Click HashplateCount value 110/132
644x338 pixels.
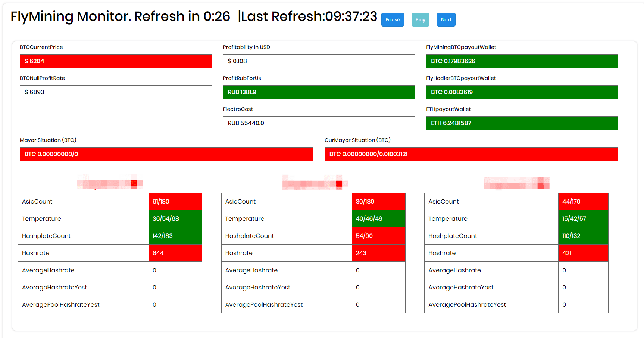click(583, 236)
